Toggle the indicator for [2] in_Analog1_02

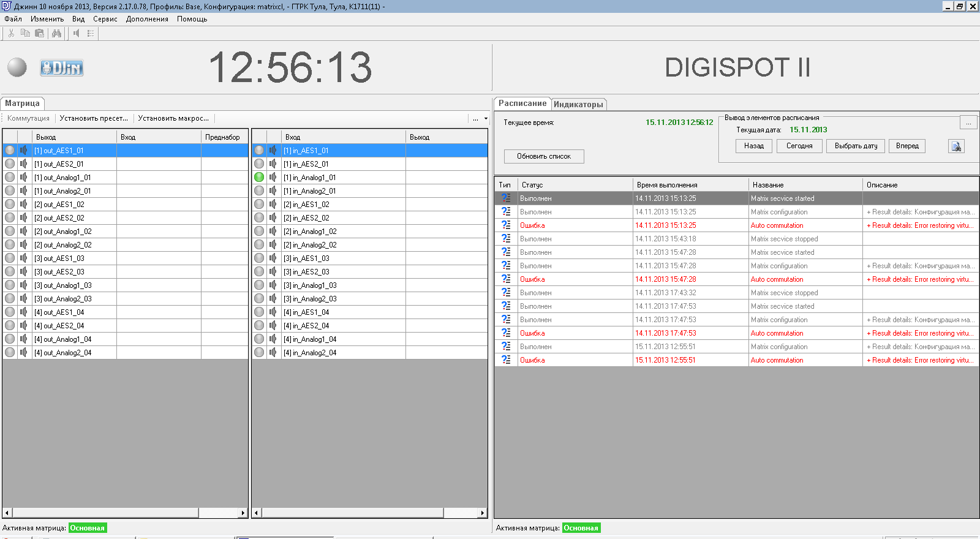259,231
